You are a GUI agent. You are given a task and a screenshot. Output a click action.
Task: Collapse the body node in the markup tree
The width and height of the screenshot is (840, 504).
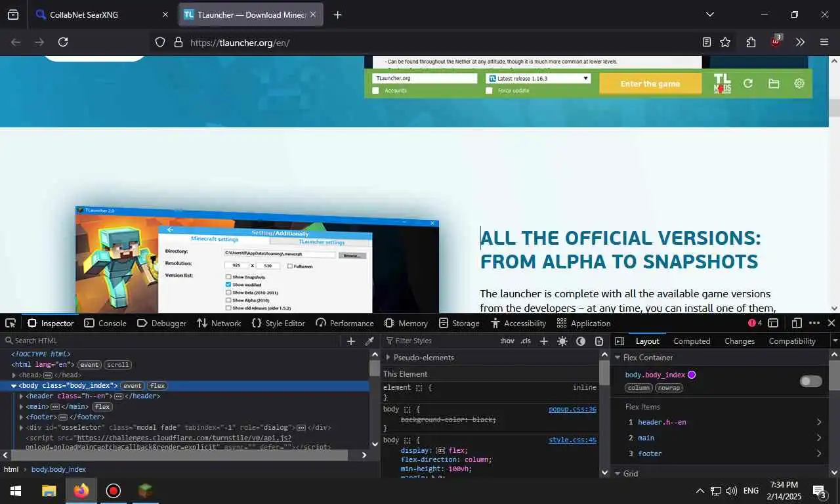13,386
